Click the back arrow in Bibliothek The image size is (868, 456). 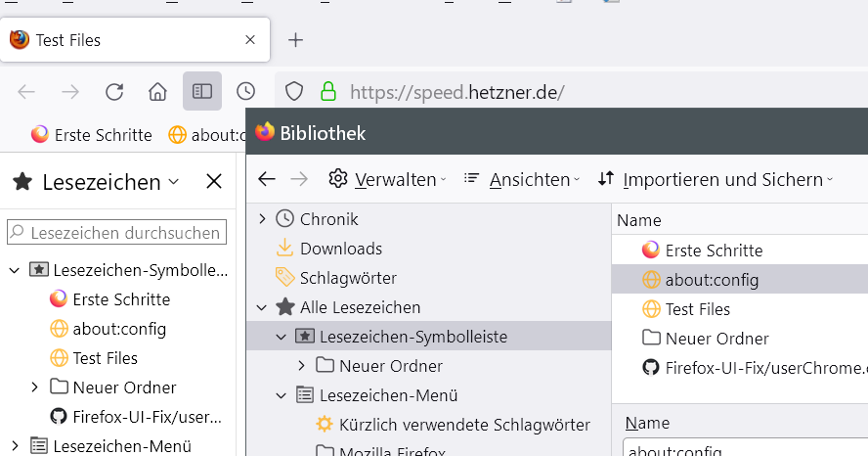pos(266,179)
